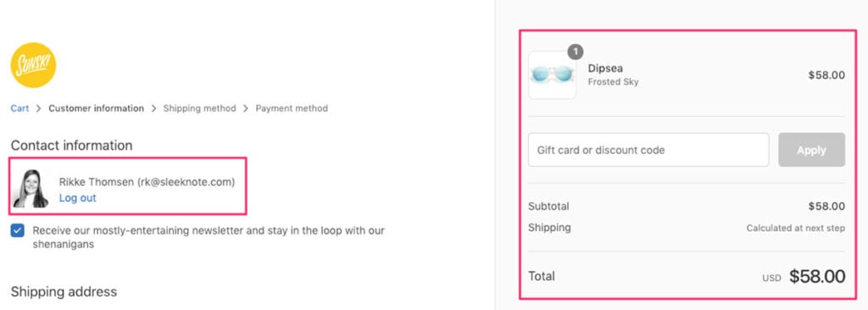Open the Cart breadcrumb link

point(19,108)
